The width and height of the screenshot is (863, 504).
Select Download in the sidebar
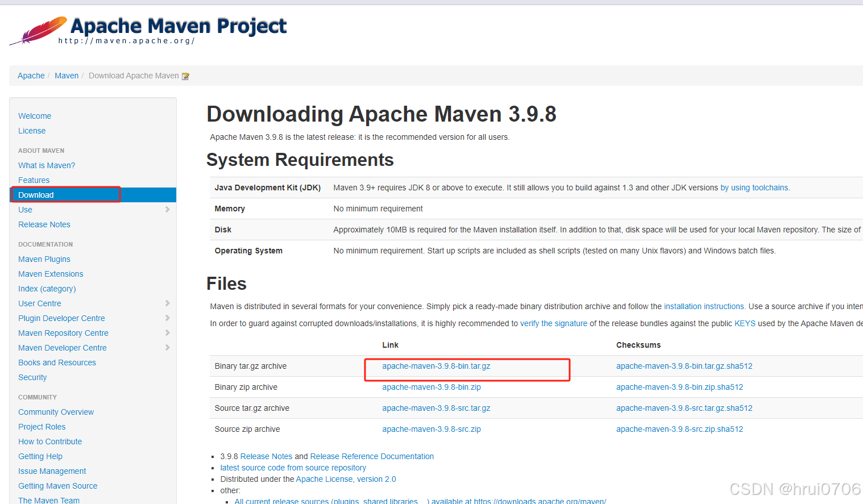coord(36,194)
